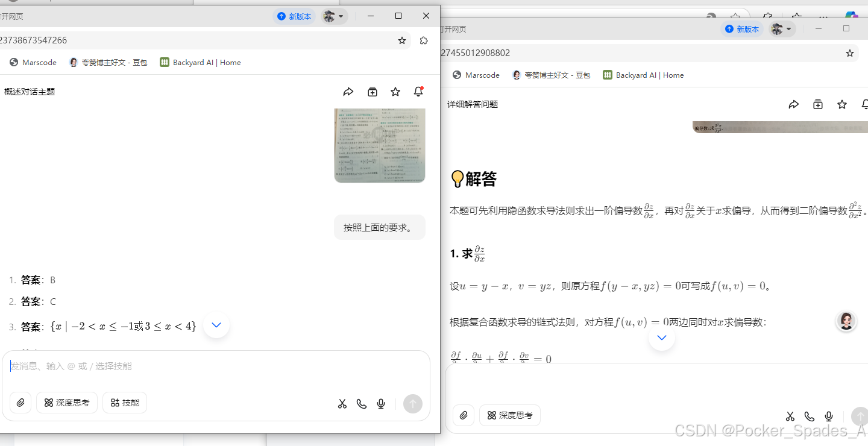Click the floating Doubao avatar in back window
This screenshot has width=868, height=446.
[x=846, y=321]
